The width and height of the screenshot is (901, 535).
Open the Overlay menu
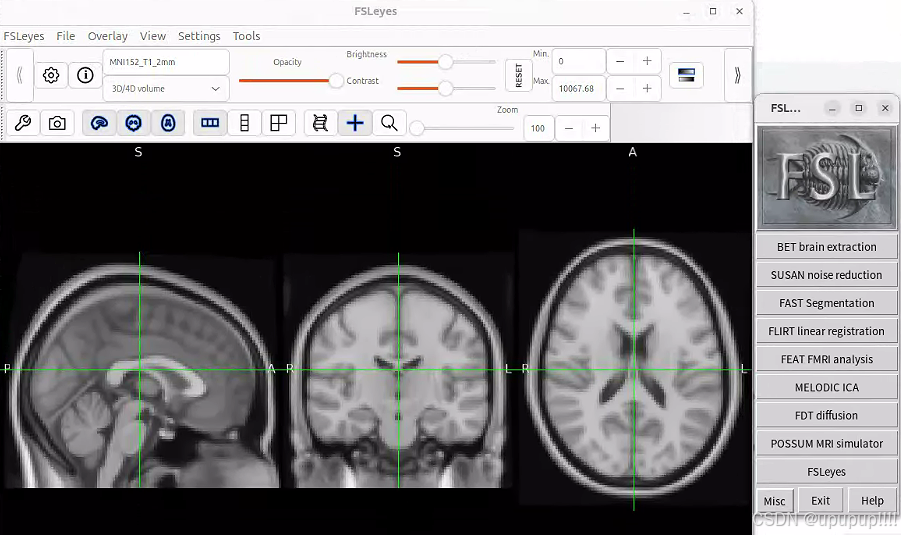point(107,36)
